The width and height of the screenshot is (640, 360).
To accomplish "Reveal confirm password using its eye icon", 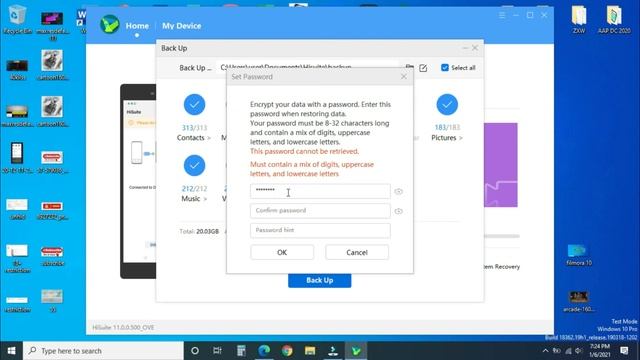I will [x=398, y=211].
